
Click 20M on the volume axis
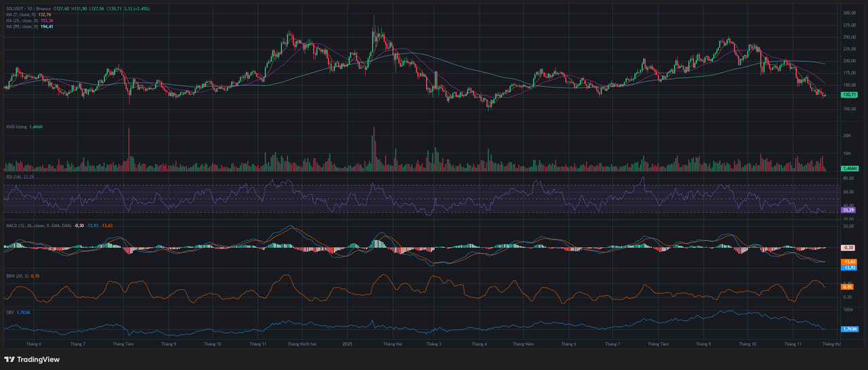click(846, 136)
